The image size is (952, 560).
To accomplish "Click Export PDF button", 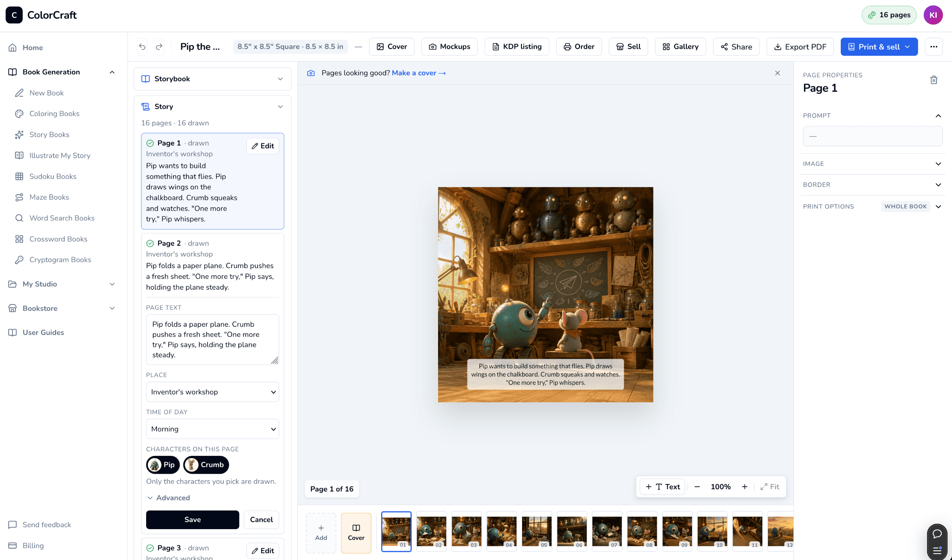I will tap(800, 46).
